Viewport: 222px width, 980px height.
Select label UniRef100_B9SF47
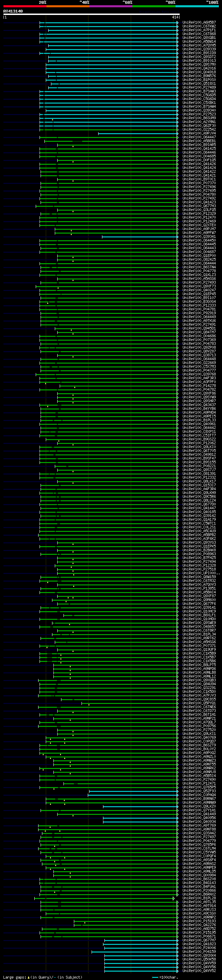click(x=199, y=458)
